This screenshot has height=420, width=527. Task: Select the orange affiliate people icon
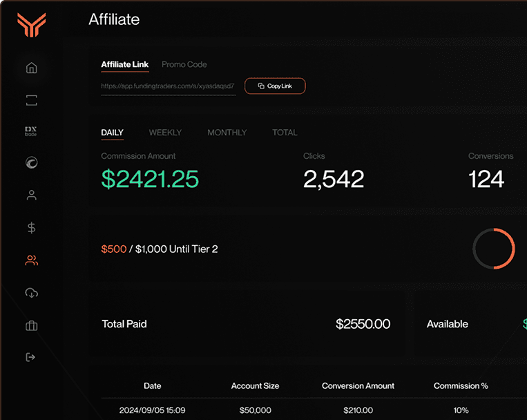pos(32,260)
